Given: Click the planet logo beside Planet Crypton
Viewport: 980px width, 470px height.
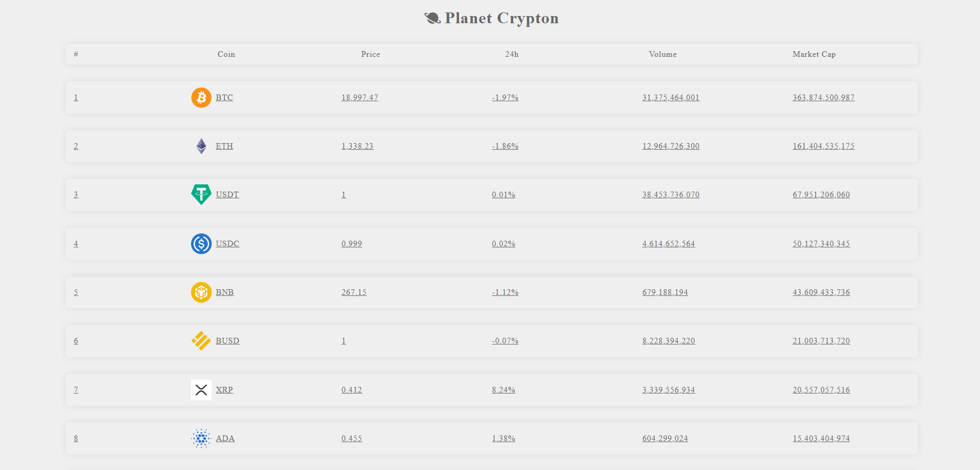Looking at the screenshot, I should click(x=432, y=19).
